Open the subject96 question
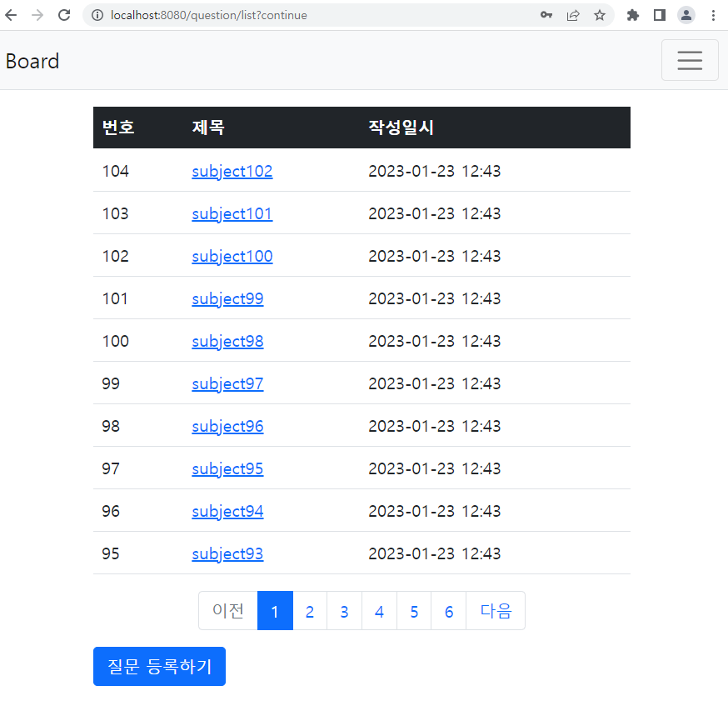Viewport: 728px width, 701px height. pyautogui.click(x=227, y=426)
